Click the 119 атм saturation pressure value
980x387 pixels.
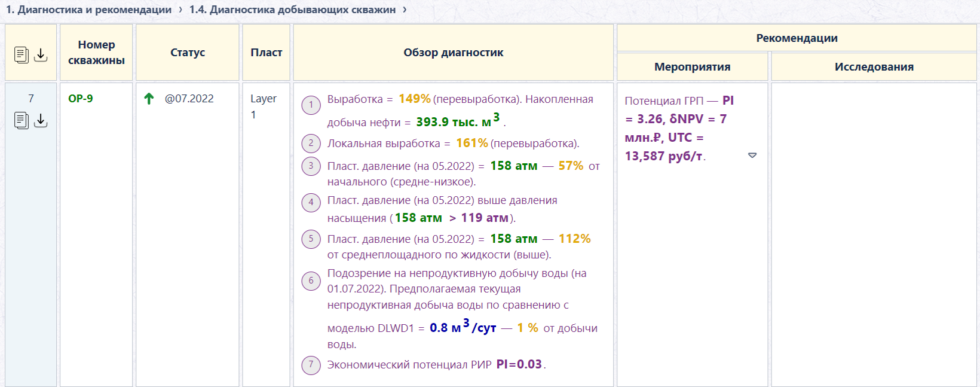485,218
